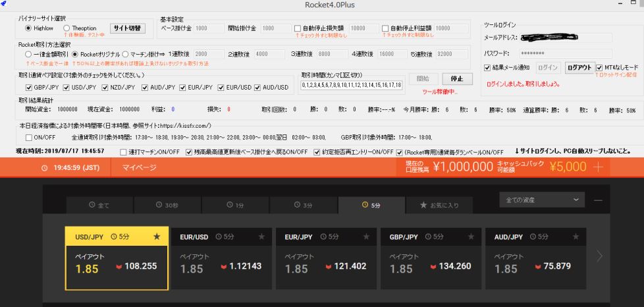
Task: Click the account balance ¥1,000,000
Action: click(463, 167)
